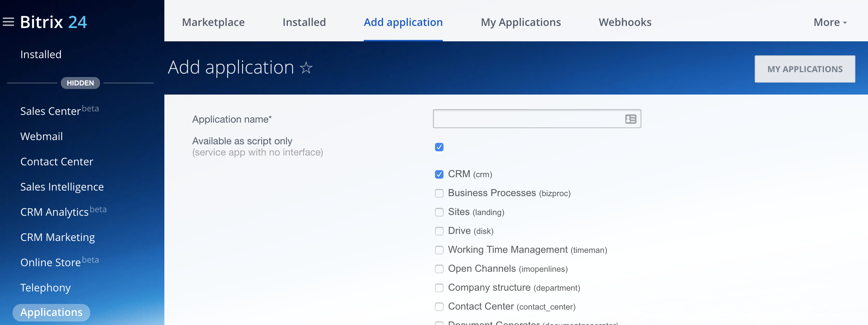Click the favorite star next to Add application
This screenshot has height=325, width=868.
pyautogui.click(x=306, y=68)
